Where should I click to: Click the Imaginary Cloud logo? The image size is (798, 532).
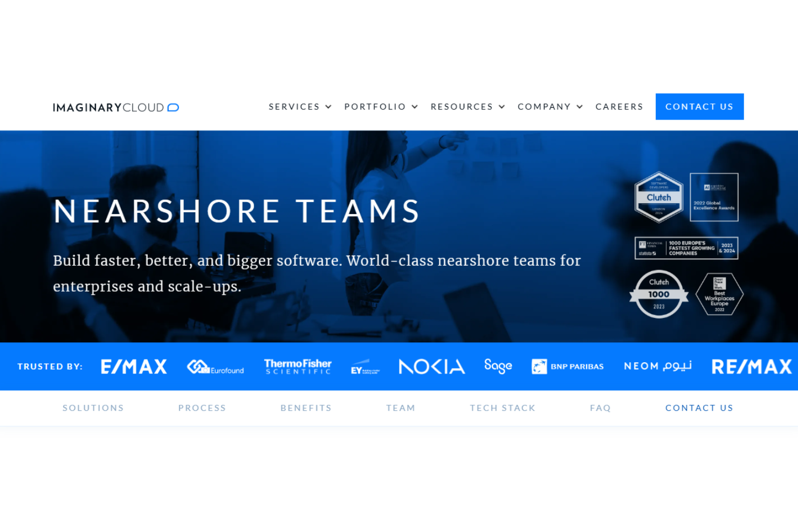(116, 107)
